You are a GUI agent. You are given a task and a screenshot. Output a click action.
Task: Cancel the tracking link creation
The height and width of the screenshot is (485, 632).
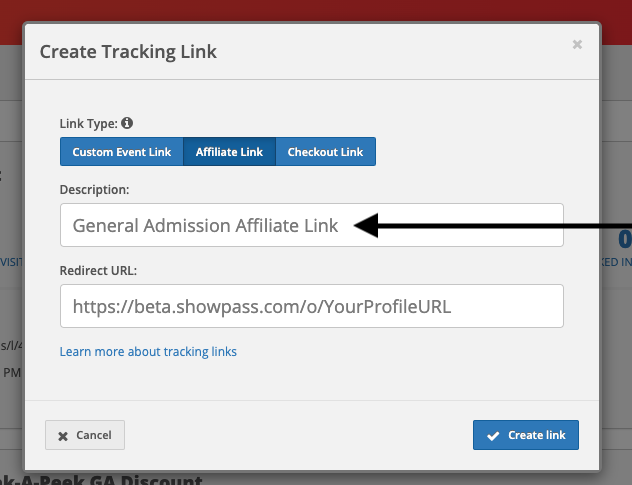click(85, 435)
